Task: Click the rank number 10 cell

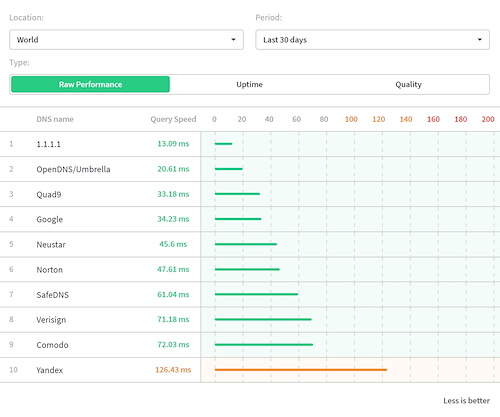Action: point(13,370)
